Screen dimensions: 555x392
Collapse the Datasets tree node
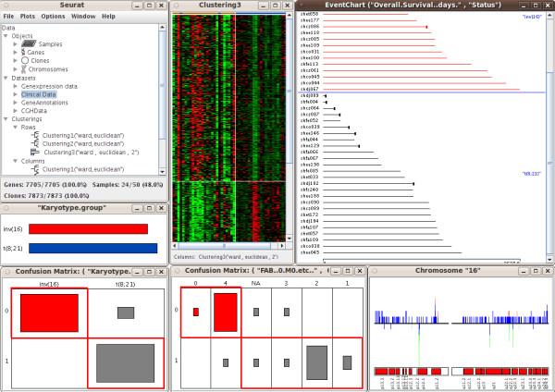[x=6, y=78]
